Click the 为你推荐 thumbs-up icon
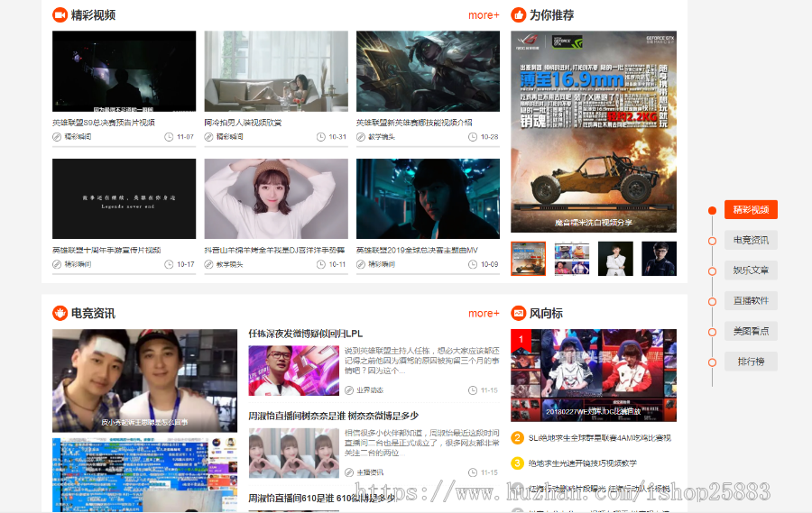 coord(519,15)
